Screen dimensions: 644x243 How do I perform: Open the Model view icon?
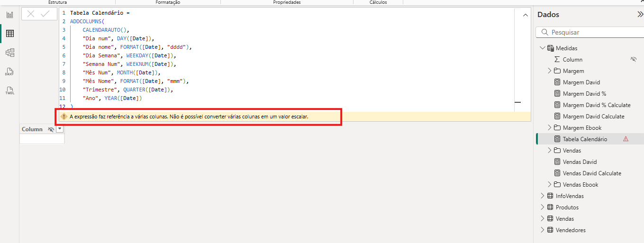[9, 53]
